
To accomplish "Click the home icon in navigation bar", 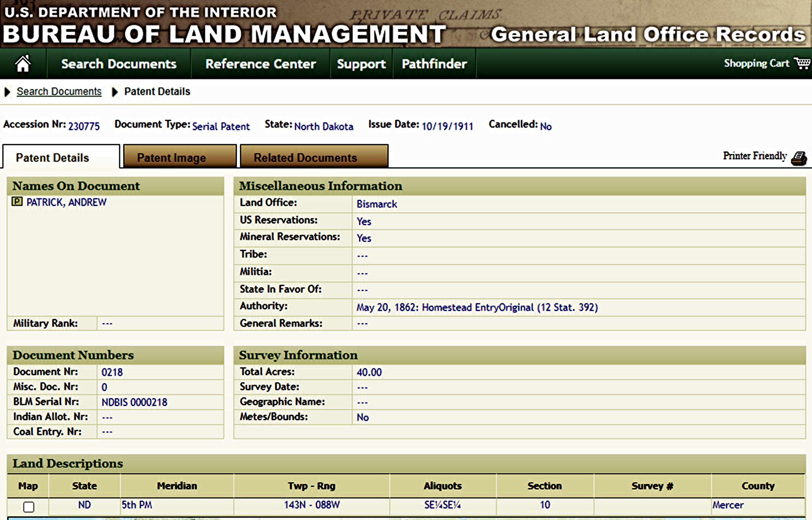I will click(x=23, y=64).
